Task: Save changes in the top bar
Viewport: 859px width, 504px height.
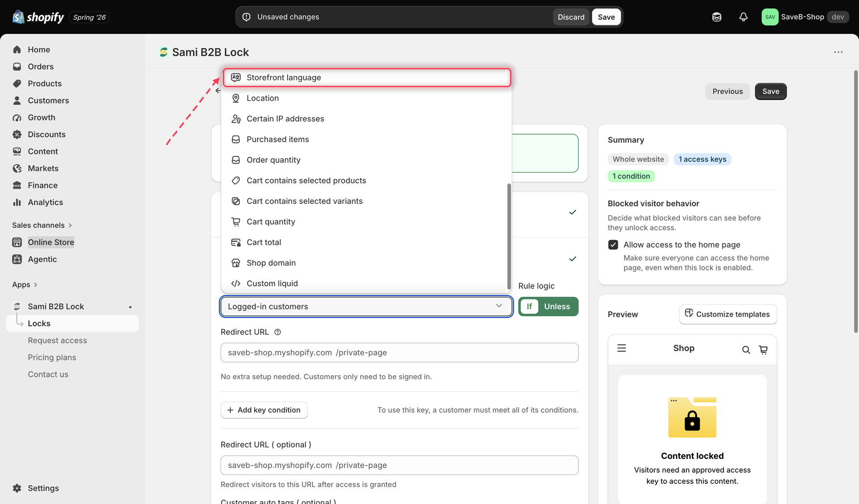Action: click(606, 17)
